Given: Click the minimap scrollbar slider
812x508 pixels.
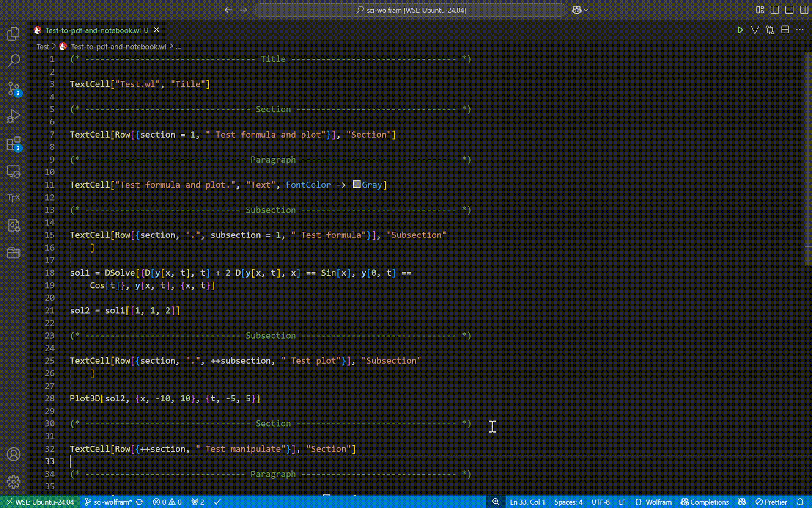Looking at the screenshot, I should [808, 159].
